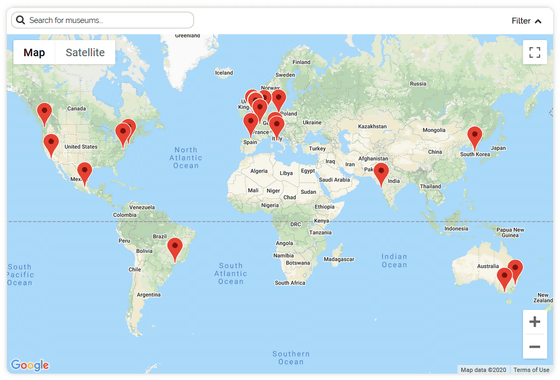Screen dimensions: 560x380
Task: Click the southern Australia pin
Action: tap(504, 280)
